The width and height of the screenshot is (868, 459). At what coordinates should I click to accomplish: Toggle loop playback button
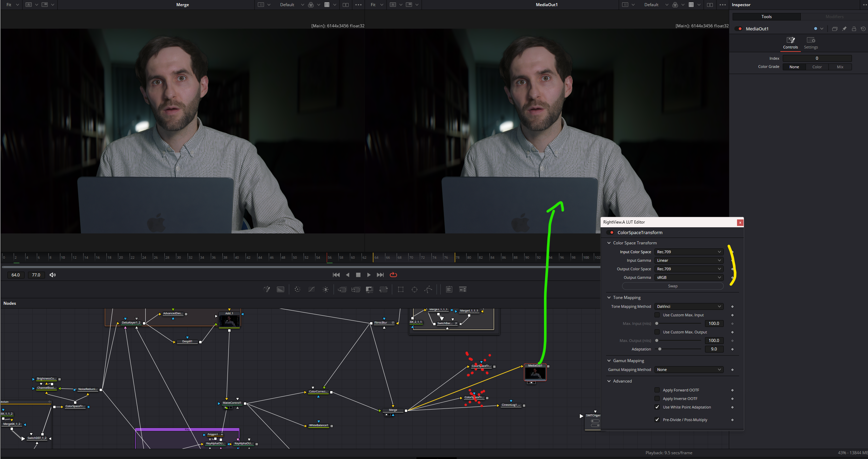click(x=393, y=275)
